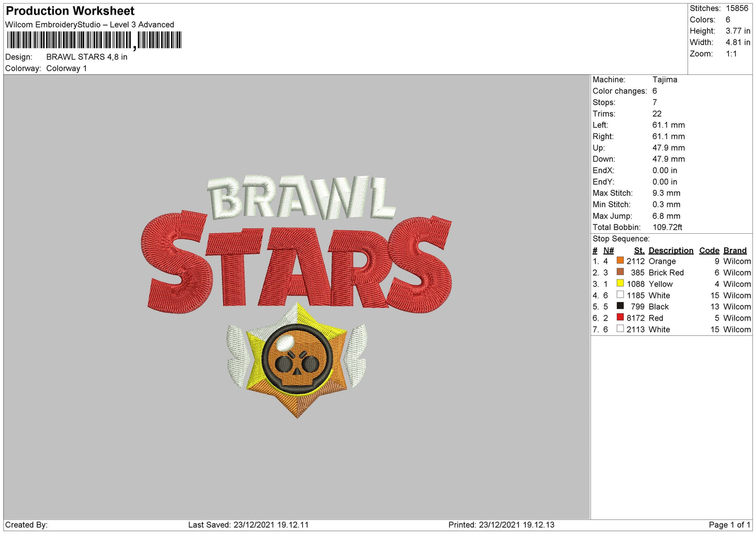Click the 'Stop Sequence:' label
Image resolution: width=756 pixels, height=534 pixels.
click(x=620, y=238)
